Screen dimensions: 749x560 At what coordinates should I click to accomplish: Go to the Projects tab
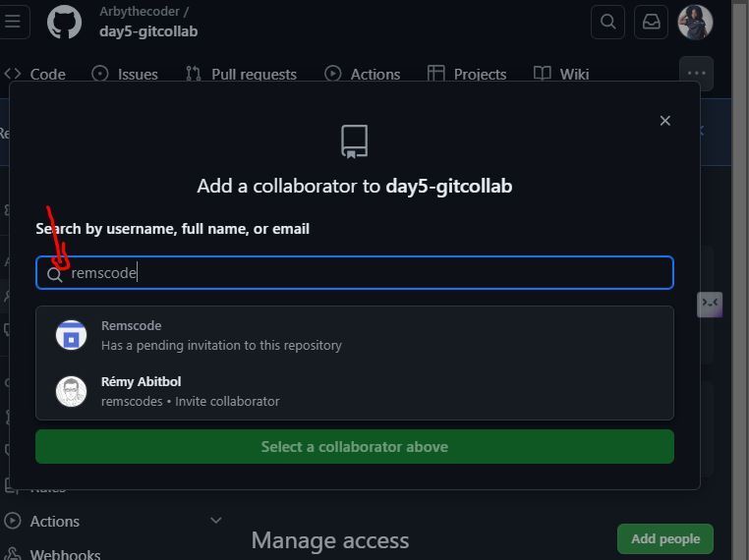coord(467,74)
